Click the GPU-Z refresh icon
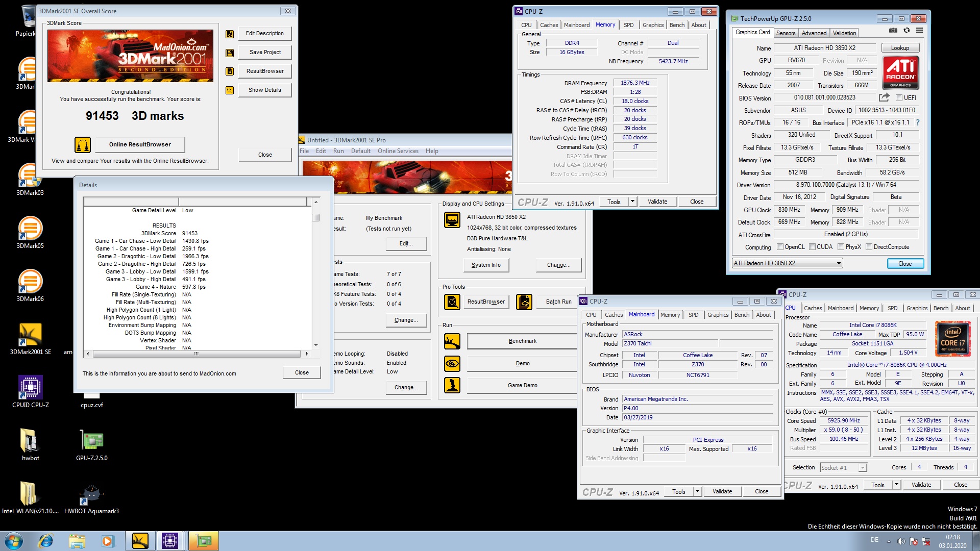This screenshot has width=980, height=551. (906, 31)
